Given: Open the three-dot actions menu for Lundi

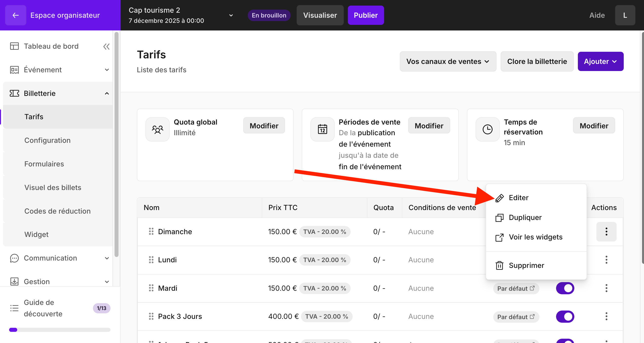Looking at the screenshot, I should tap(606, 260).
